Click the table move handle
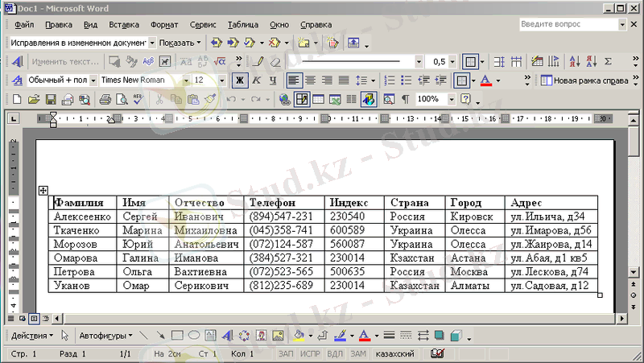644x363 pixels. pyautogui.click(x=43, y=191)
